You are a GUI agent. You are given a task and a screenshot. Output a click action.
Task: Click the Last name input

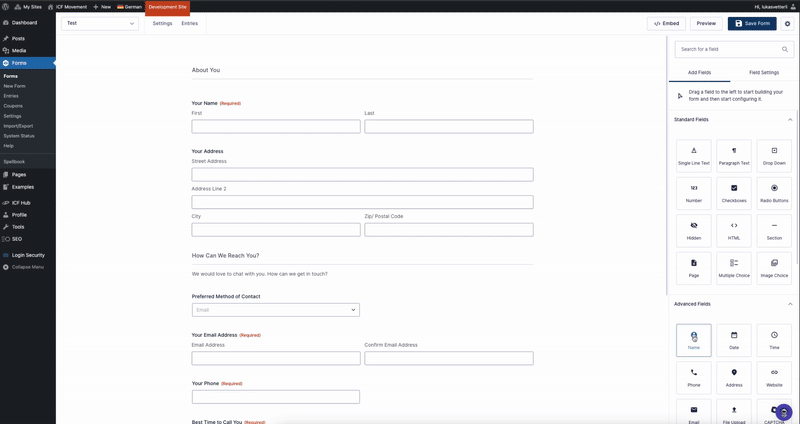[449, 127]
